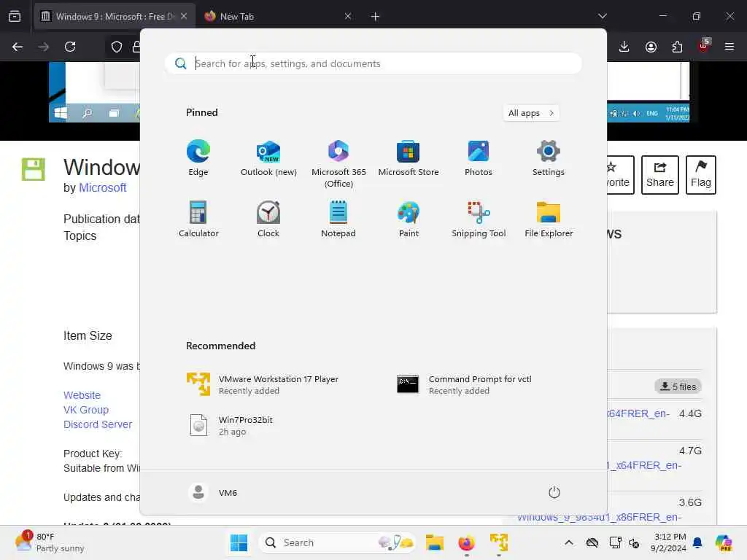Follow the Microsoft author link
This screenshot has height=560, width=747.
tap(102, 187)
